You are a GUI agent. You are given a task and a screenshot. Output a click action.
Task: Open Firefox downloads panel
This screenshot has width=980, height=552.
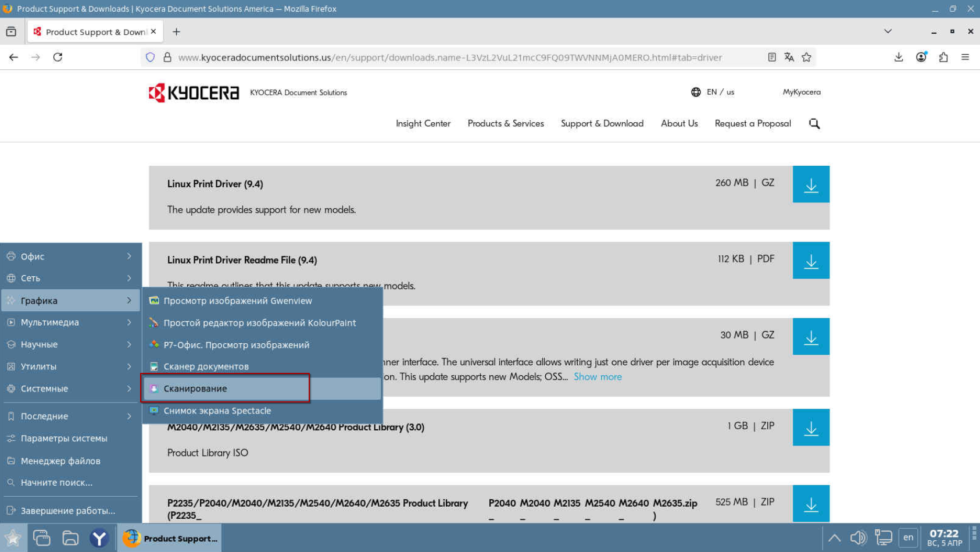pyautogui.click(x=898, y=57)
